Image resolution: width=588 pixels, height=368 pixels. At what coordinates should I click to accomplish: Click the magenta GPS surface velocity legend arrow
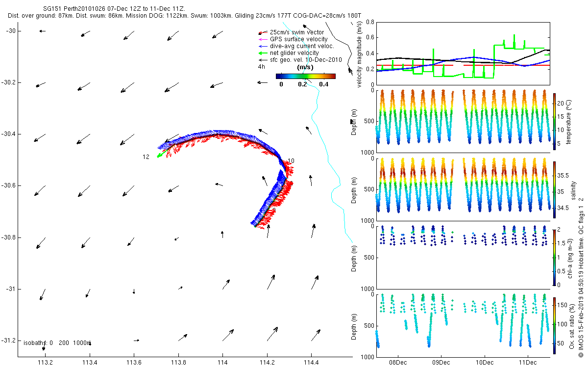[x=261, y=39]
